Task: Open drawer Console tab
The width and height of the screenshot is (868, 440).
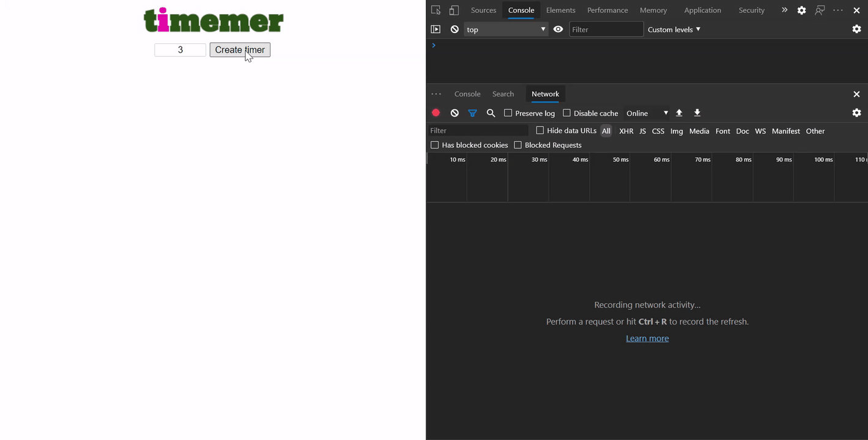Action: tap(467, 94)
